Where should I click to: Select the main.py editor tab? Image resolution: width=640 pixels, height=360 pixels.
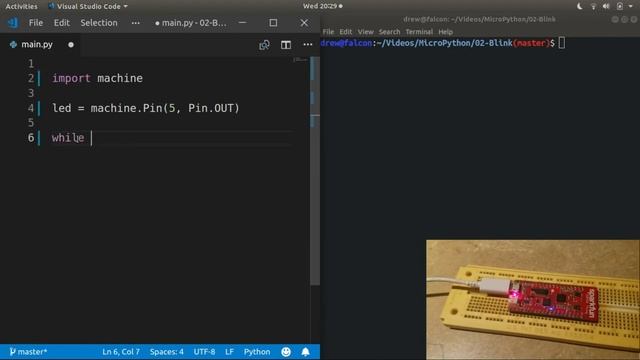click(x=37, y=44)
